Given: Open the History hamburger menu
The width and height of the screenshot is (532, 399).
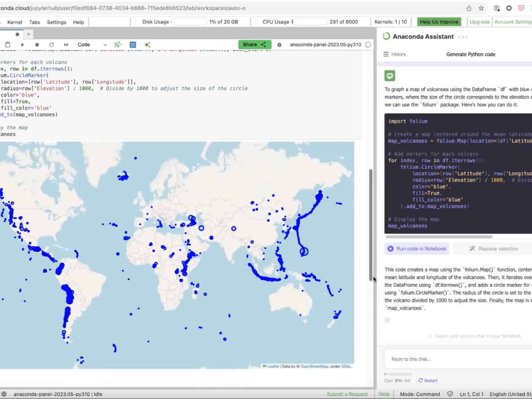Looking at the screenshot, I should coord(386,54).
